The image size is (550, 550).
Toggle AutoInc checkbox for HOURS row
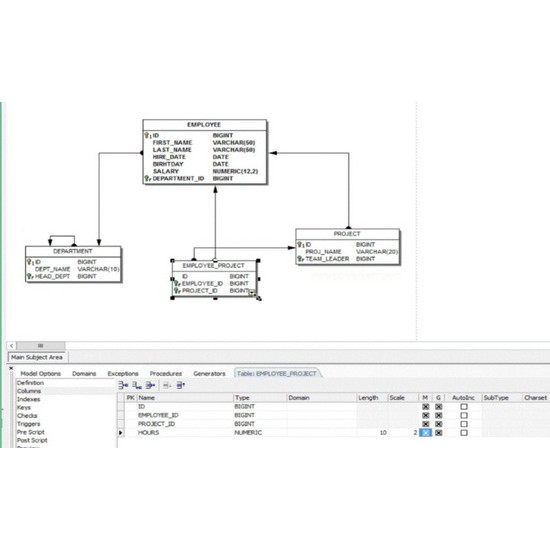[x=464, y=433]
